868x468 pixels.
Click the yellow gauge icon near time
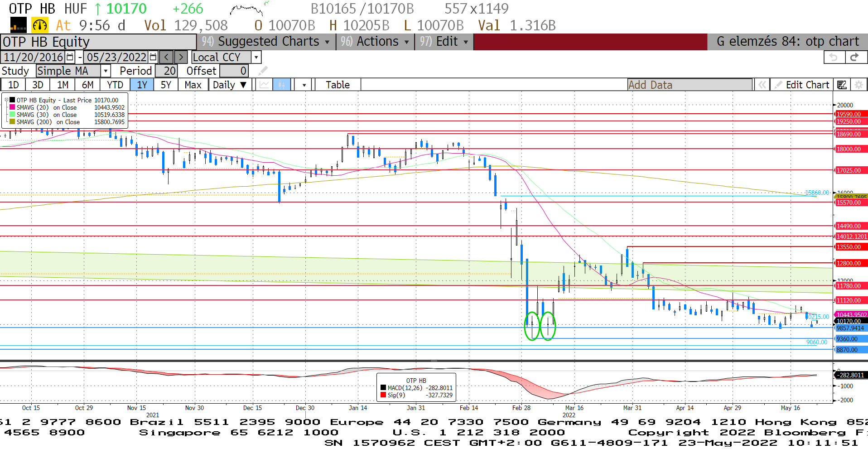(40, 25)
